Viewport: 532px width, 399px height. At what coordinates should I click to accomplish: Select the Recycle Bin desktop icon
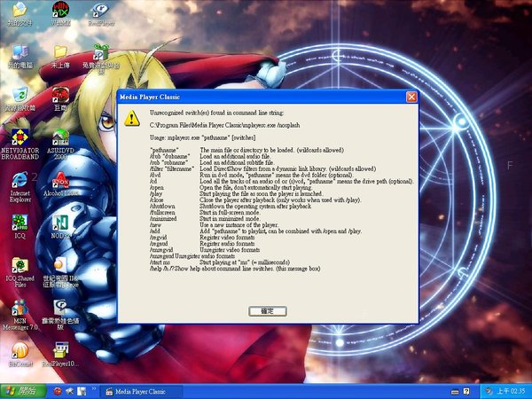coord(20,99)
